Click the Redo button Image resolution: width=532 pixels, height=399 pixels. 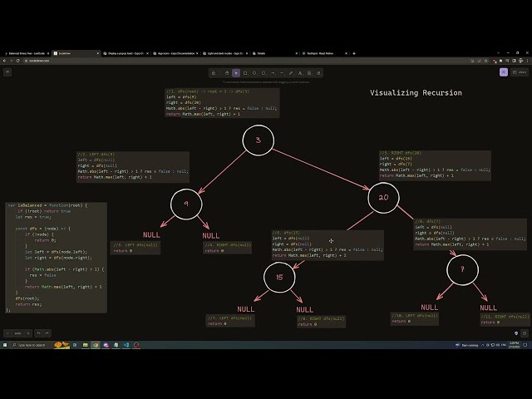pos(47,333)
